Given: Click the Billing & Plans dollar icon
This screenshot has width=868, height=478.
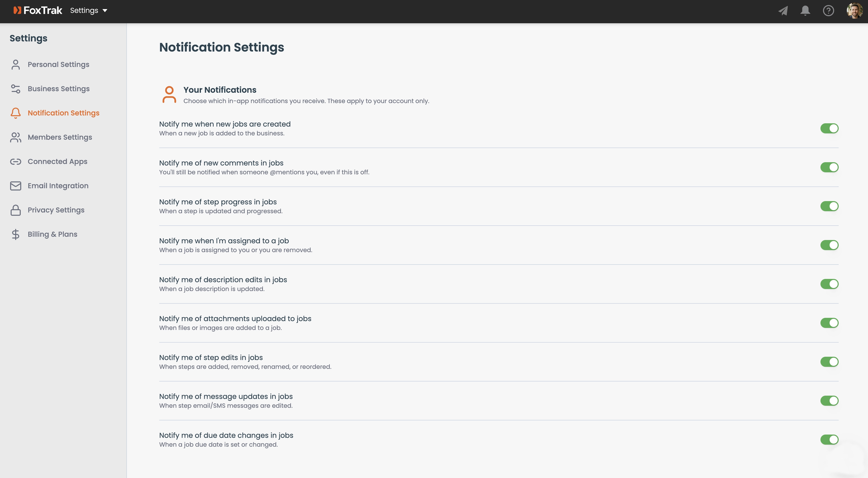Looking at the screenshot, I should point(15,234).
